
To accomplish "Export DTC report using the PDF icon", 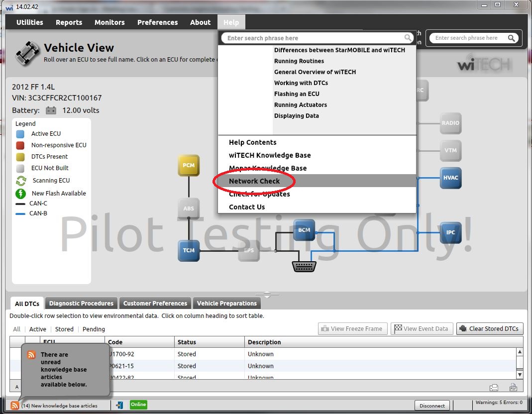I will click(513, 387).
